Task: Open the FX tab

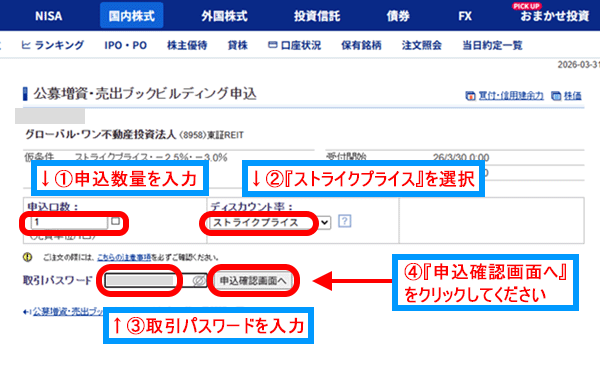Action: tap(465, 16)
